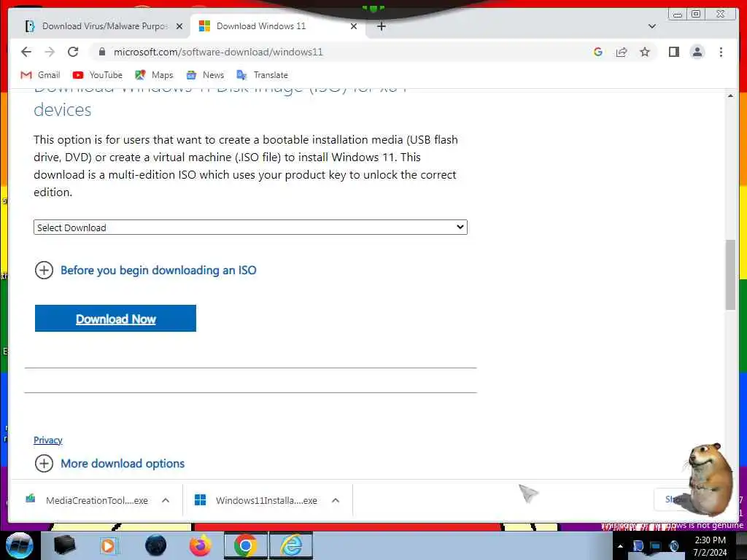Image resolution: width=747 pixels, height=560 pixels.
Task: Bookmark this page with the star
Action: coord(645,52)
